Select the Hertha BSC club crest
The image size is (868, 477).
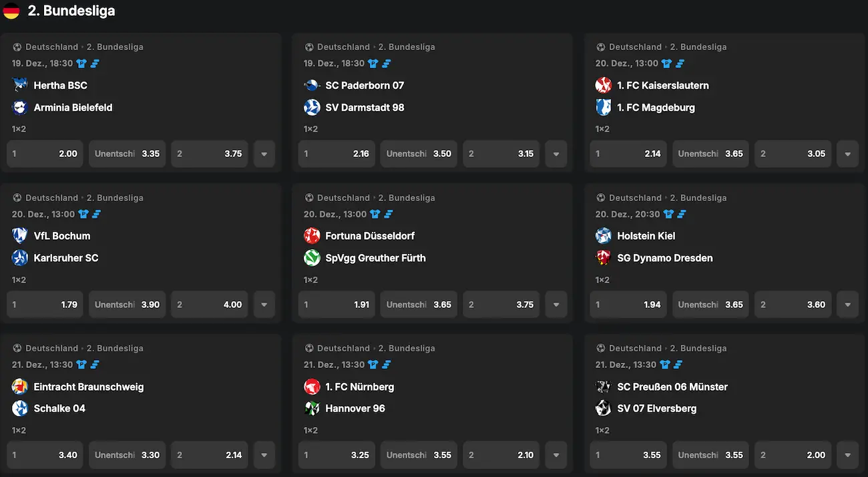click(x=18, y=85)
